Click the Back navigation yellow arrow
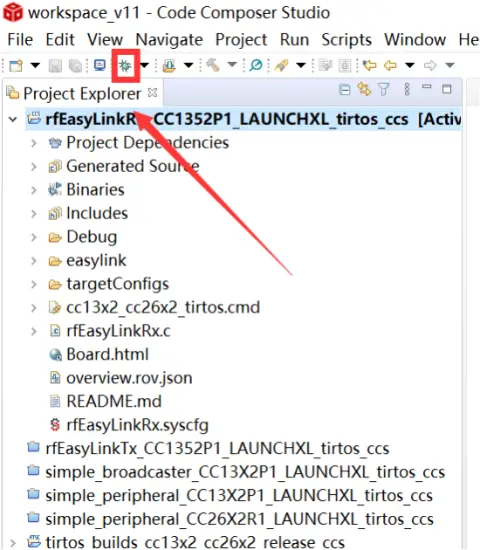The height and width of the screenshot is (550, 480). [390, 65]
